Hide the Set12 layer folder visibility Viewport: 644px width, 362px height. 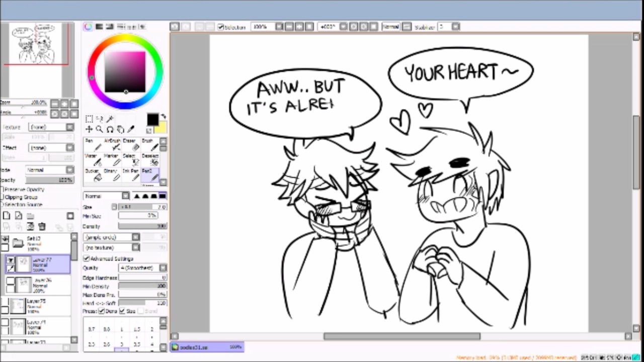[5, 239]
